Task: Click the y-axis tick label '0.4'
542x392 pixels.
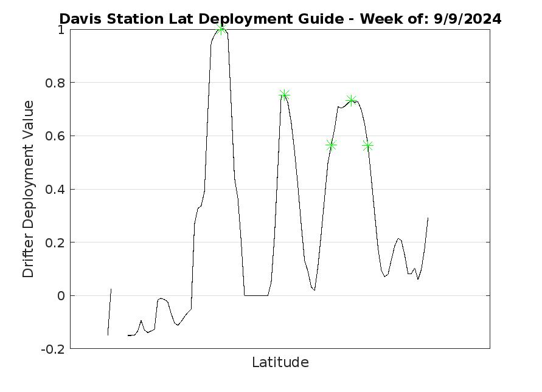Action: (55, 189)
